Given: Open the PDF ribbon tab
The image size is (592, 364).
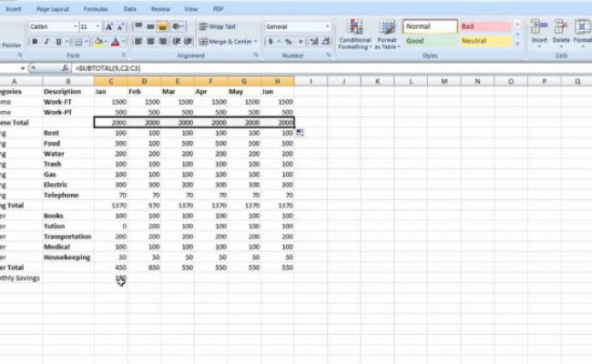Looking at the screenshot, I should coord(218,9).
